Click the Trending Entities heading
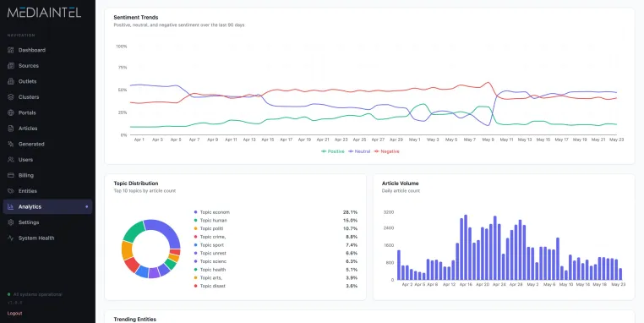The height and width of the screenshot is (323, 644). [134, 320]
